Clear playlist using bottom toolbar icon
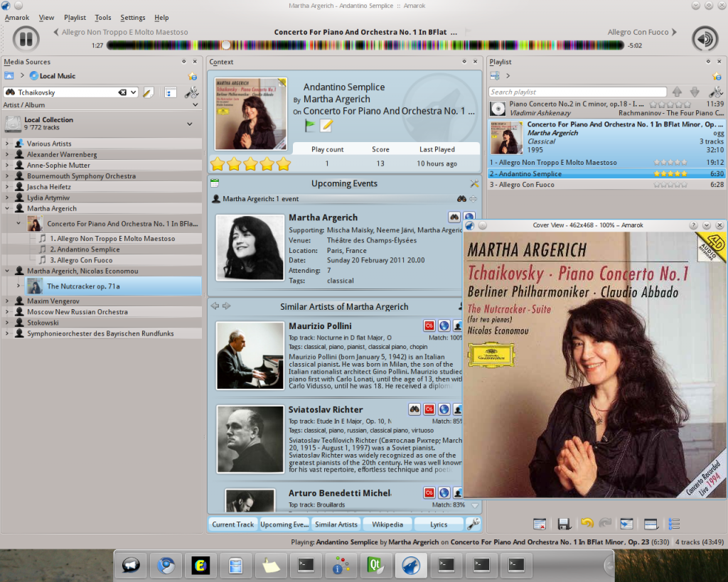 pyautogui.click(x=540, y=524)
